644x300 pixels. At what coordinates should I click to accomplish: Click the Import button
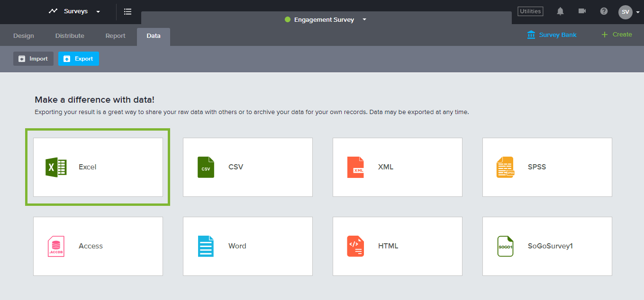(x=33, y=59)
